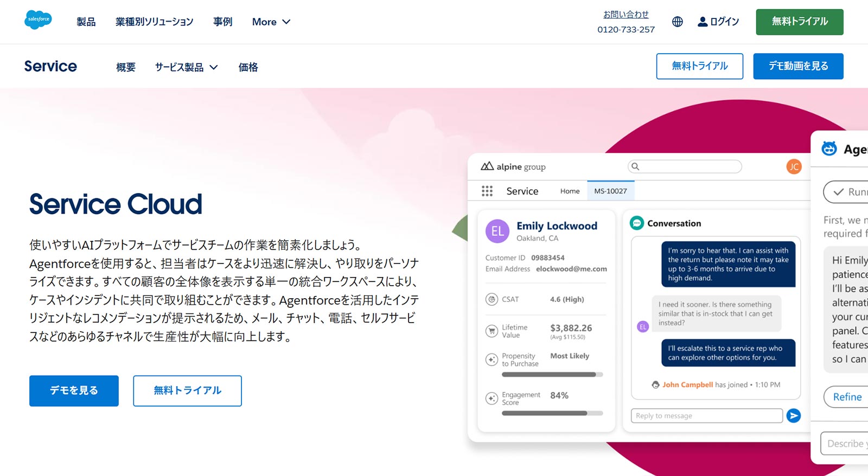Switch to the Home tab
The height and width of the screenshot is (476, 868).
click(570, 191)
